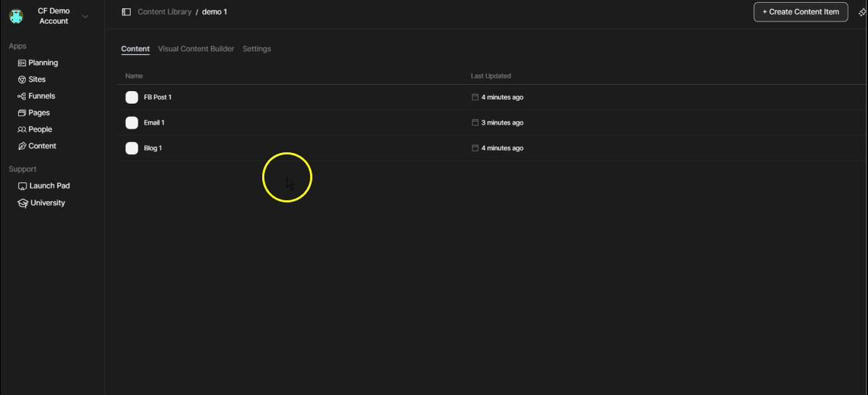Select the University label in sidebar
Viewport: 868px width, 395px height.
48,203
